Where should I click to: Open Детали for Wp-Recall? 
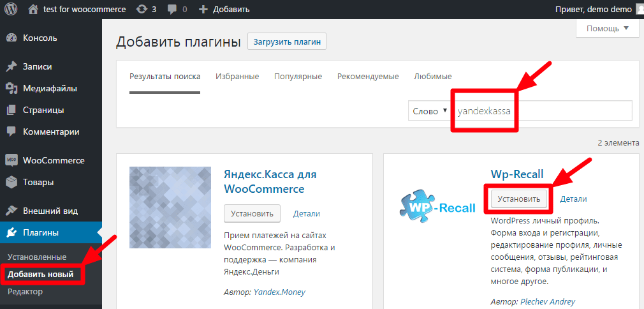click(x=573, y=199)
